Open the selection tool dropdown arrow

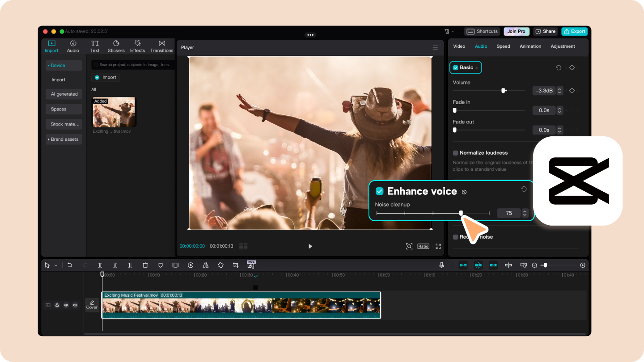tap(56, 265)
